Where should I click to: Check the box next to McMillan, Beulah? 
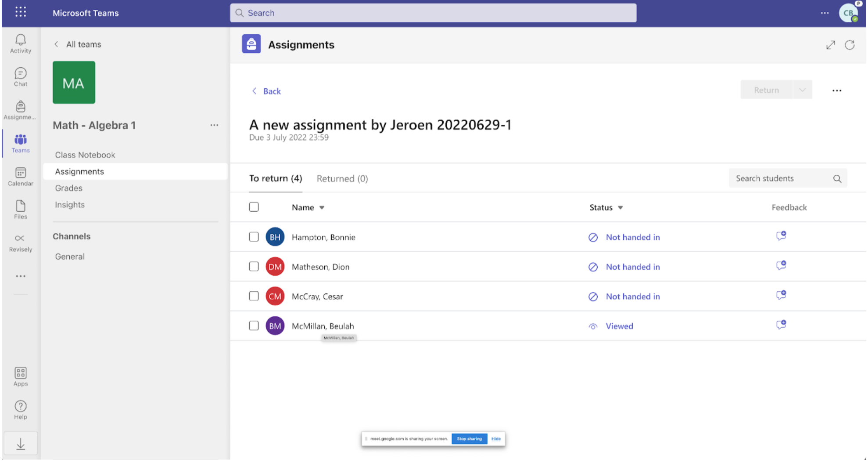pos(254,326)
